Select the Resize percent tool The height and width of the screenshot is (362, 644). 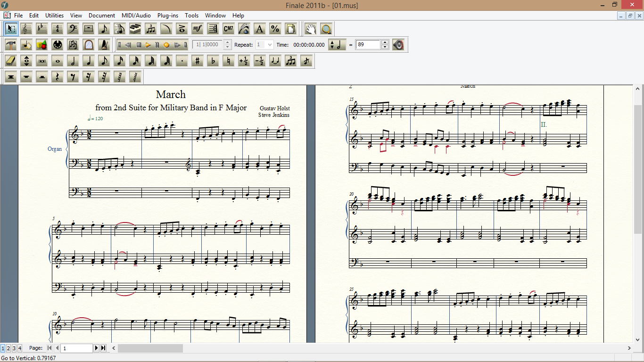[275, 29]
